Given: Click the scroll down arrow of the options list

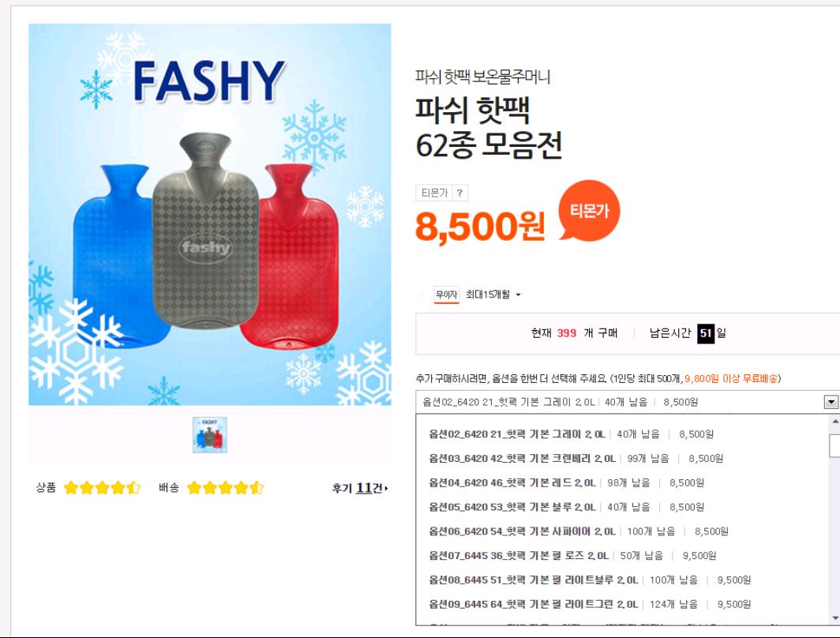Looking at the screenshot, I should (x=834, y=617).
